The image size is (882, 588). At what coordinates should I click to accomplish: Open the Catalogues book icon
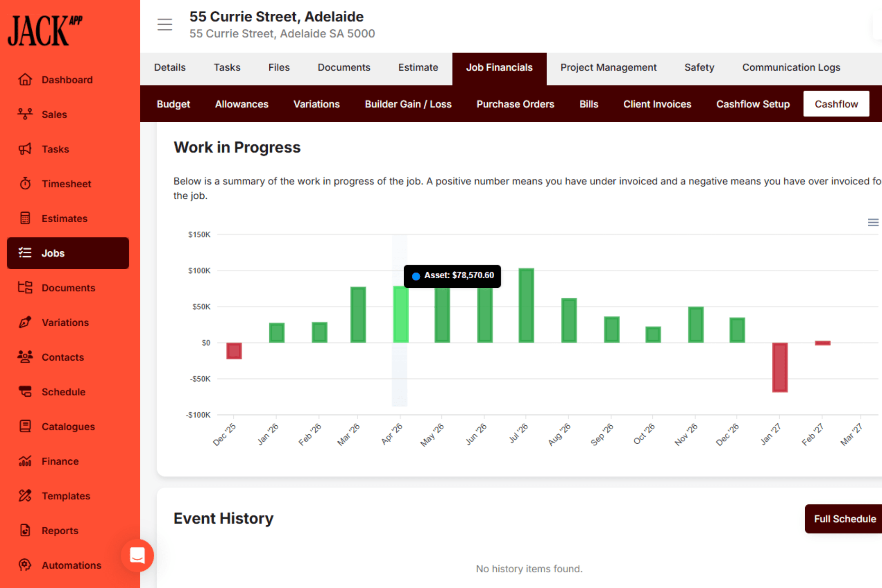pyautogui.click(x=25, y=426)
